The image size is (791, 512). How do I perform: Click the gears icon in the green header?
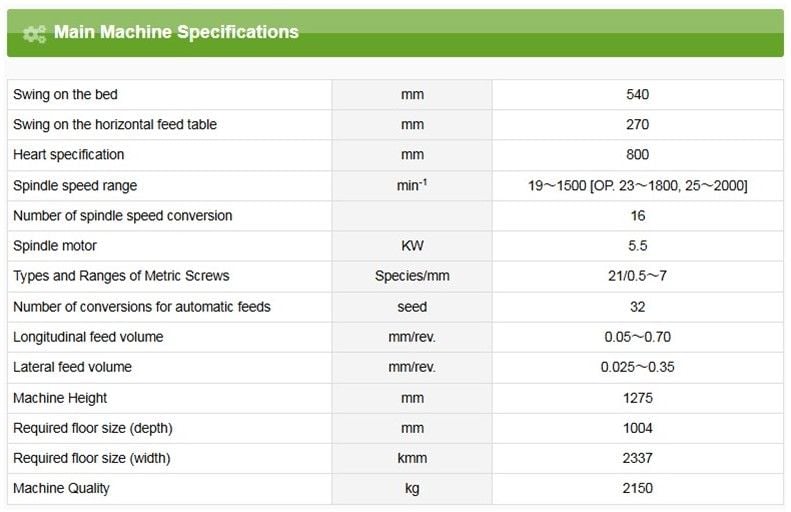click(x=34, y=33)
